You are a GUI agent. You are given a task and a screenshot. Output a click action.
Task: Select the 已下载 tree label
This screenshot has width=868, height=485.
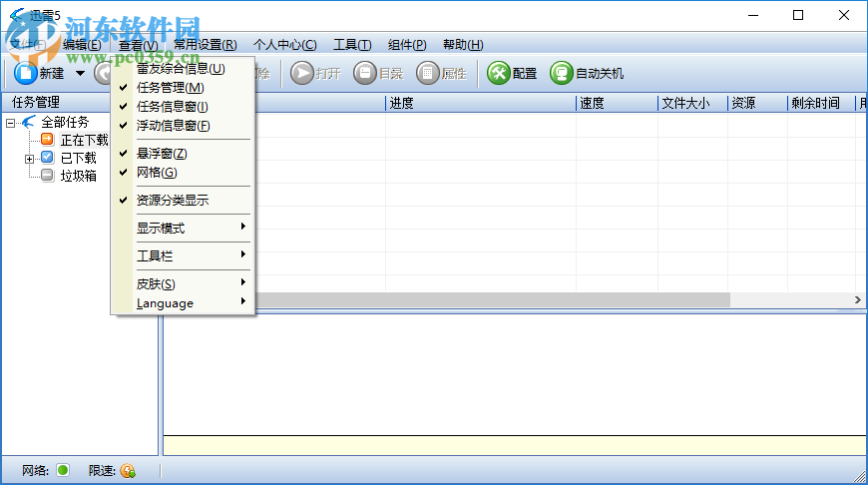(79, 159)
